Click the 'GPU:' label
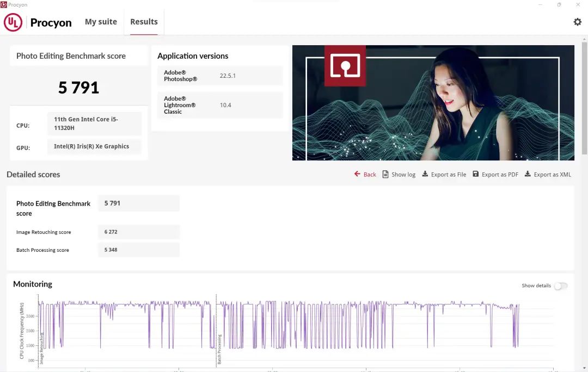Viewport: 588px width, 372px height. (23, 147)
